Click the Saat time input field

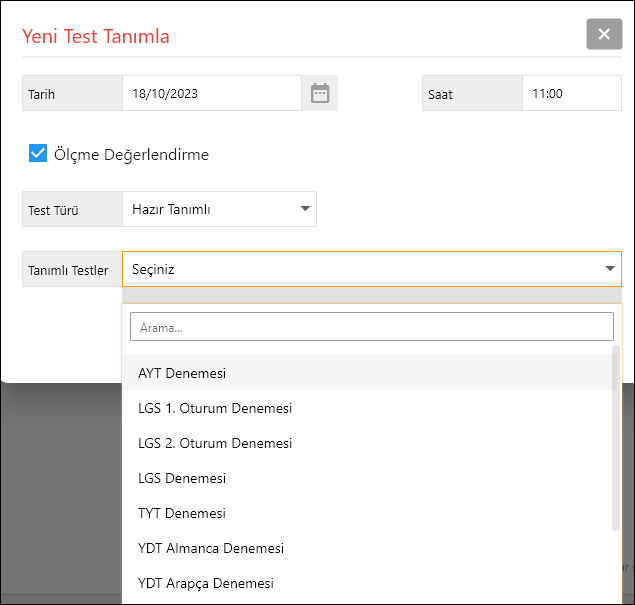(x=571, y=93)
